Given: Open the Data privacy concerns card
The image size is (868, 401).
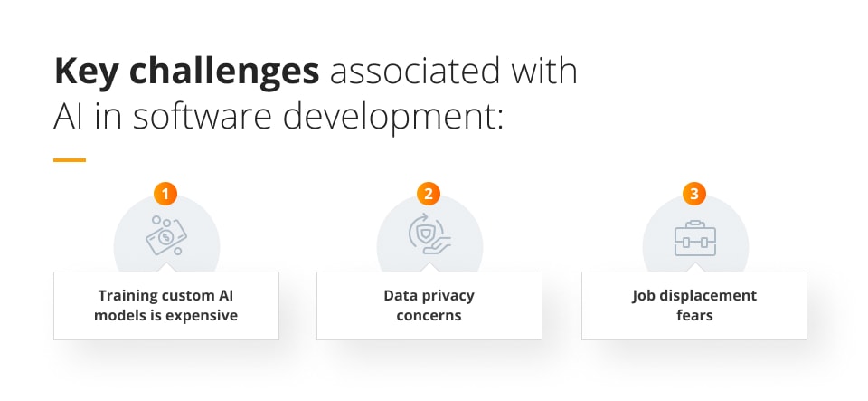Looking at the screenshot, I should coord(429,305).
